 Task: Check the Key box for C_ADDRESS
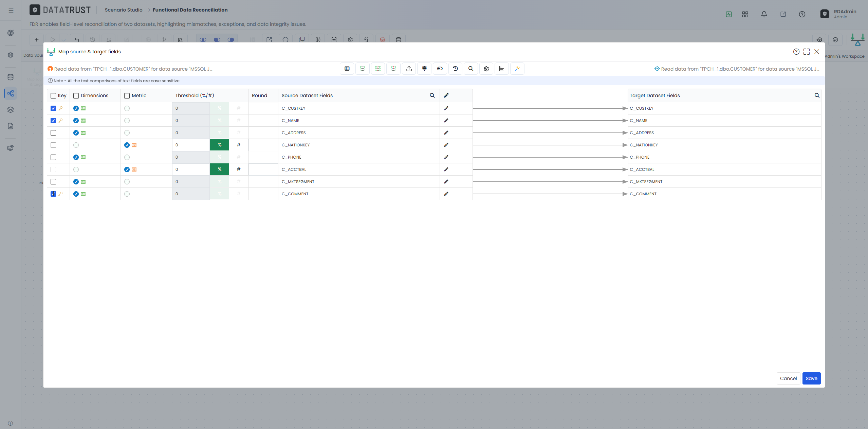coord(53,133)
